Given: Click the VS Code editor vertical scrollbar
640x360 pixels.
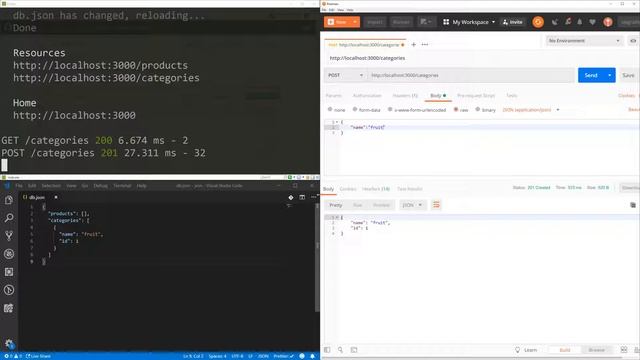Looking at the screenshot, I should point(317,257).
